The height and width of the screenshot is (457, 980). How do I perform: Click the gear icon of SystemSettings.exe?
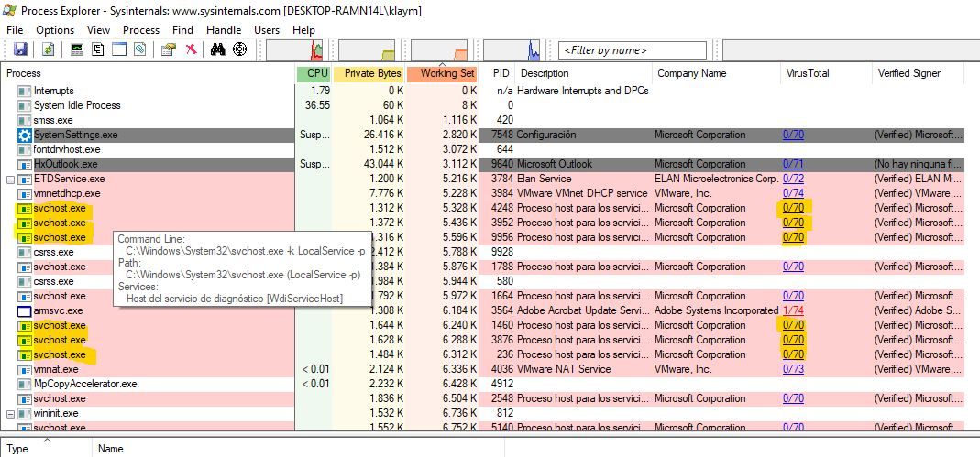pyautogui.click(x=25, y=135)
